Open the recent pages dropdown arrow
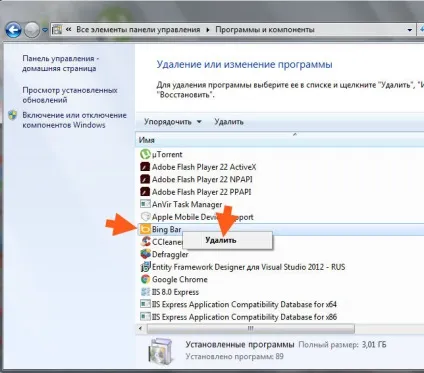 pos(45,30)
